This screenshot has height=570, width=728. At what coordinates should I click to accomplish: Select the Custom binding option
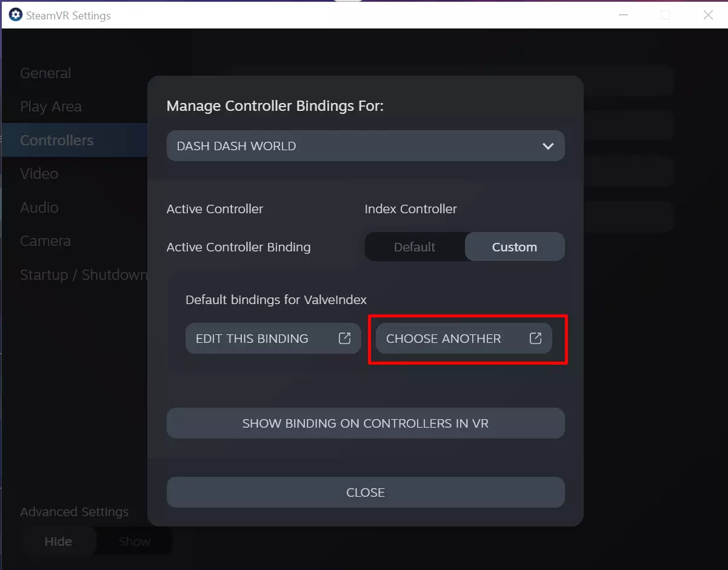[515, 247]
